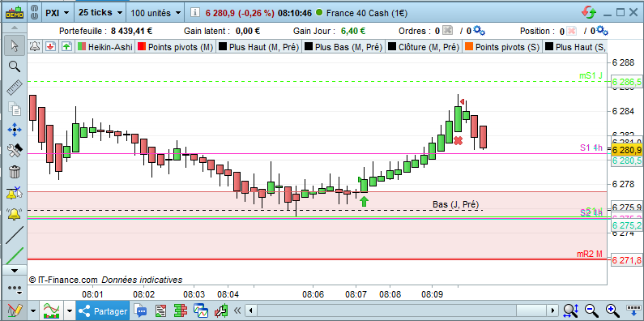Image resolution: width=644 pixels, height=321 pixels.
Task: Toggle the bell alerts button near Heikin-Ashi
Action: point(35,46)
